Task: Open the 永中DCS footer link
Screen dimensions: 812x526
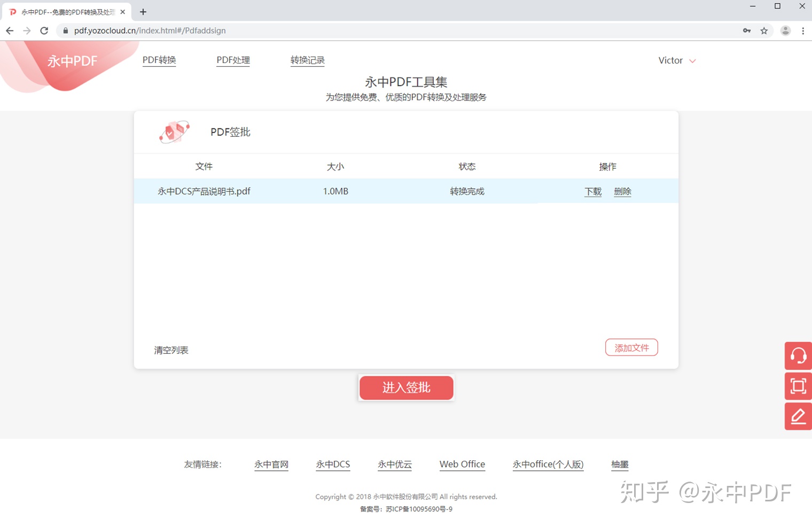Action: [x=333, y=465]
